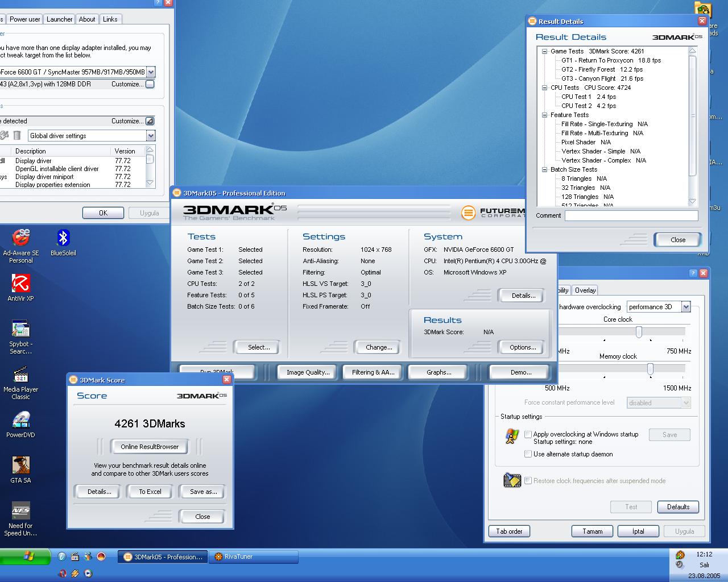The image size is (728, 582).
Task: Open the MSN Messenger quick launch icon
Action: click(88, 557)
